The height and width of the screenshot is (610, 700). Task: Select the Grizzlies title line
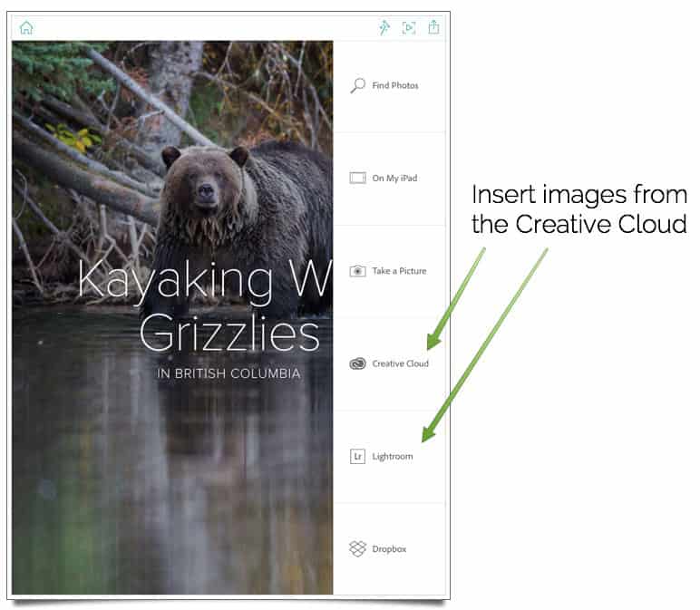click(229, 333)
